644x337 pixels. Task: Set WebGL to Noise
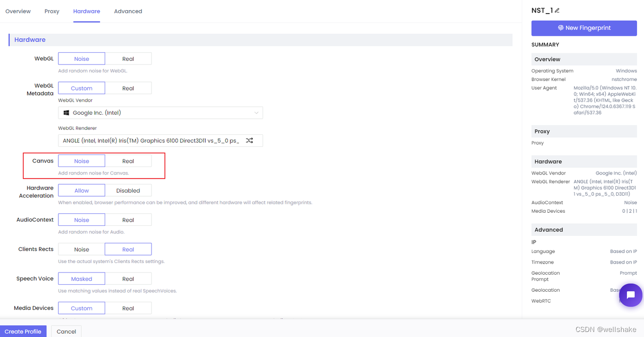coord(82,59)
